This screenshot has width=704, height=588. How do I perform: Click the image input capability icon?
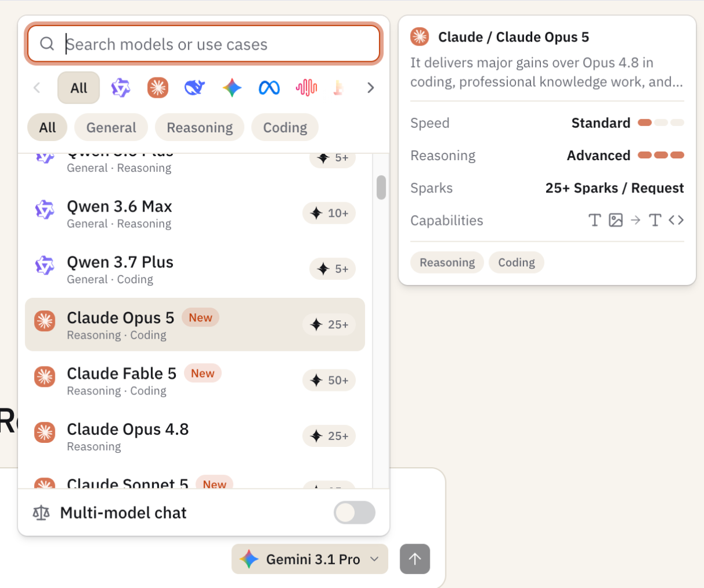click(615, 220)
